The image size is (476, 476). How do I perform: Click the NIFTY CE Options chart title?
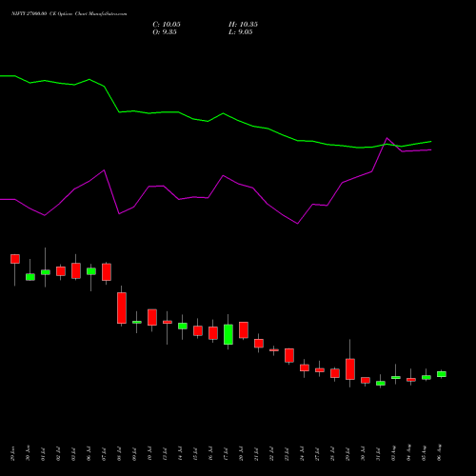tap(69, 14)
